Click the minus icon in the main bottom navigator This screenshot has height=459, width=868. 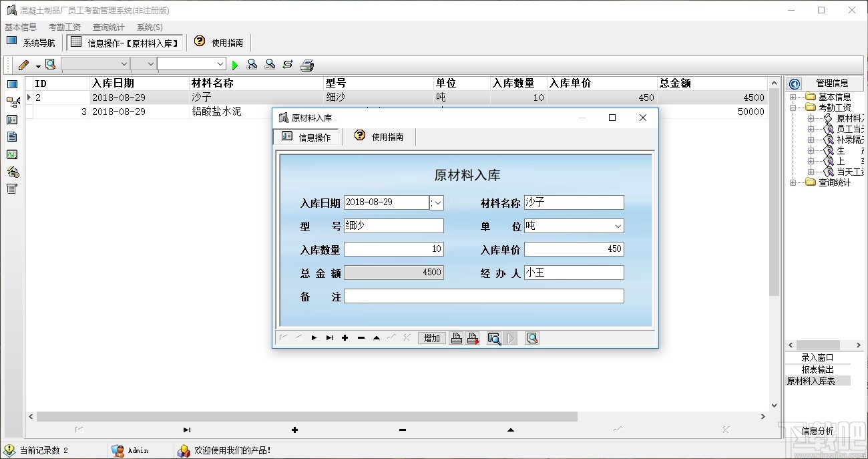point(403,430)
